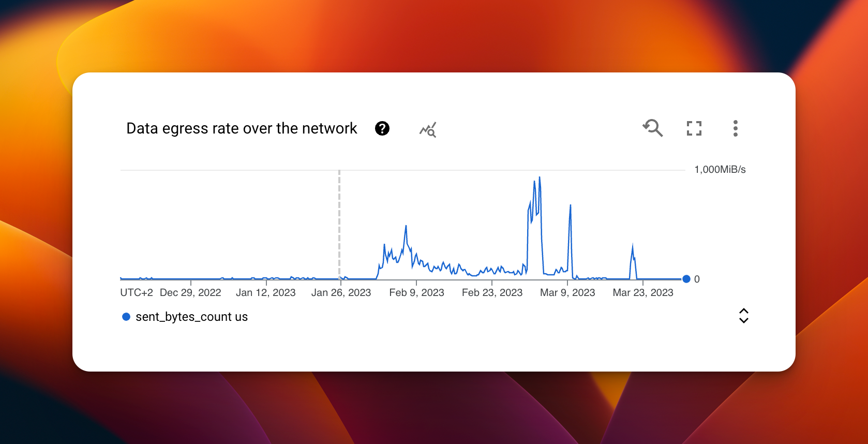Click the Jan 12, 2023 axis label
868x444 pixels.
pos(266,292)
